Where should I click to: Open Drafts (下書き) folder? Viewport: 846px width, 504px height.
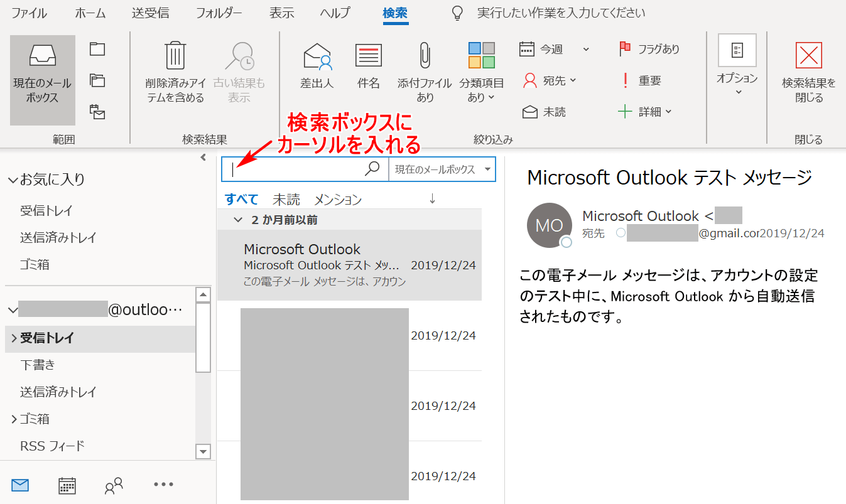(x=37, y=365)
